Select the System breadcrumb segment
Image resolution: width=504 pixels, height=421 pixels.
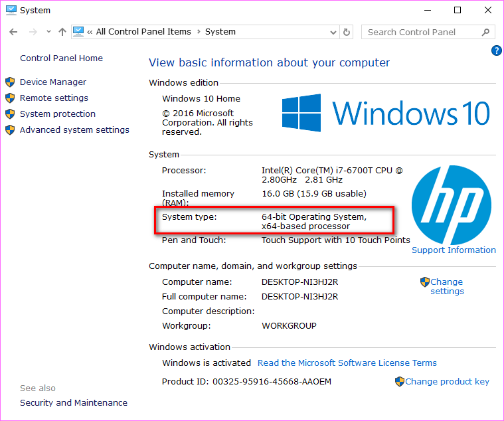pyautogui.click(x=220, y=31)
